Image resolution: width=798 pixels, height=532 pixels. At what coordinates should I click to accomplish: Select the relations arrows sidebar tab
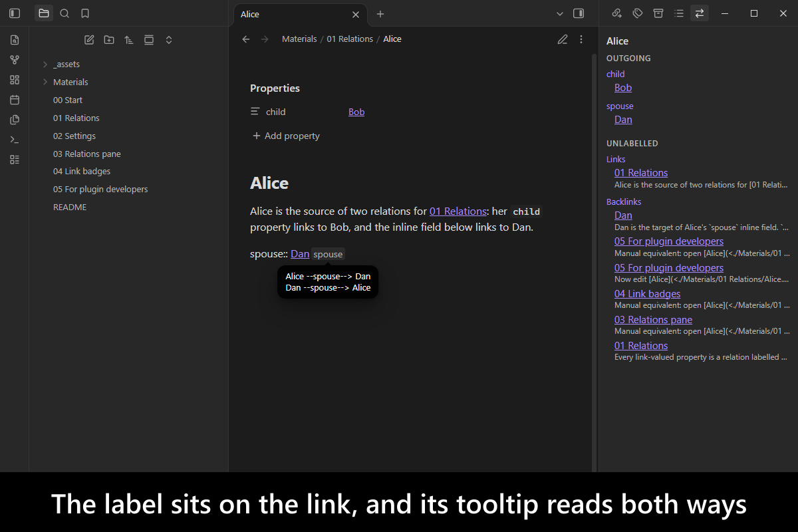click(x=700, y=13)
